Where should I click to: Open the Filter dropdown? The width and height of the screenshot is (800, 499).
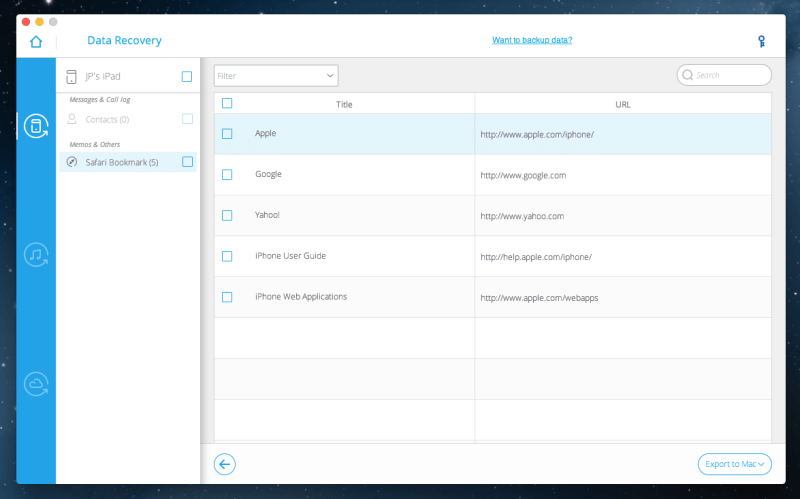tap(276, 76)
